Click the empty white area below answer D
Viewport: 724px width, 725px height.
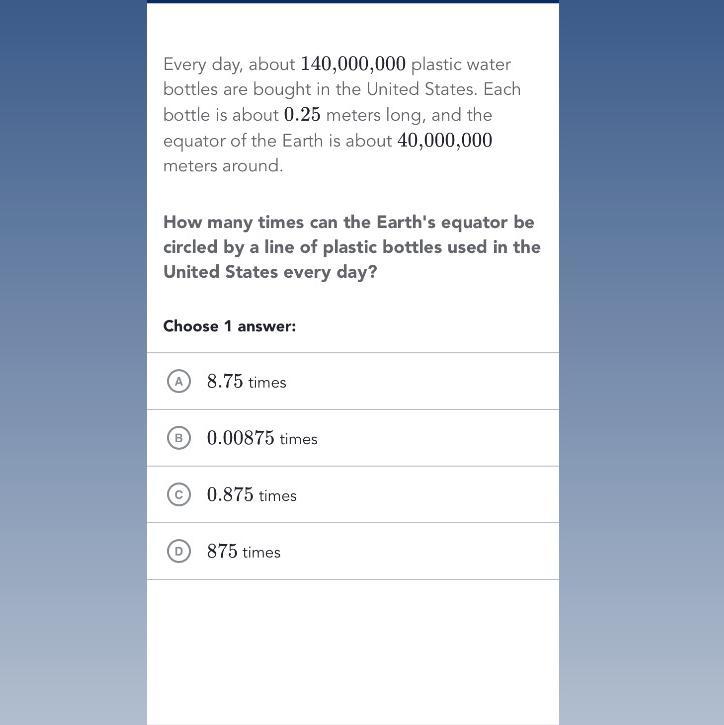click(x=353, y=652)
